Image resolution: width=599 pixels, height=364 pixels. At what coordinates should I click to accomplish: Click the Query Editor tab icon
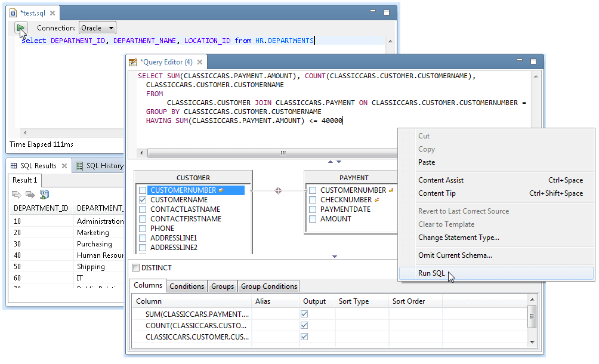pyautogui.click(x=132, y=62)
